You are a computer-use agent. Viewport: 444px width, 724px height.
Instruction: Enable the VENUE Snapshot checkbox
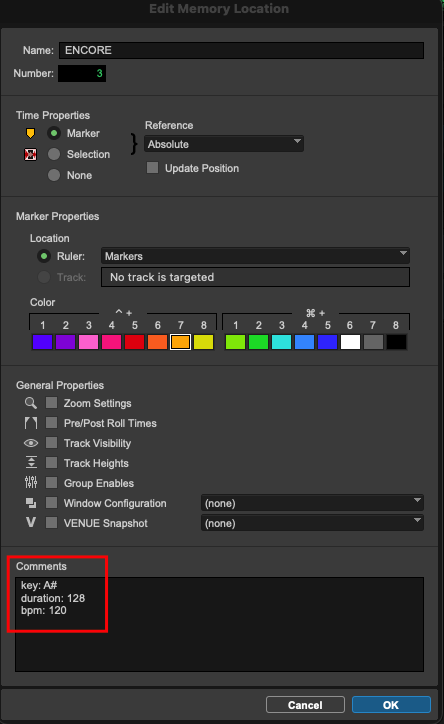(x=51, y=523)
